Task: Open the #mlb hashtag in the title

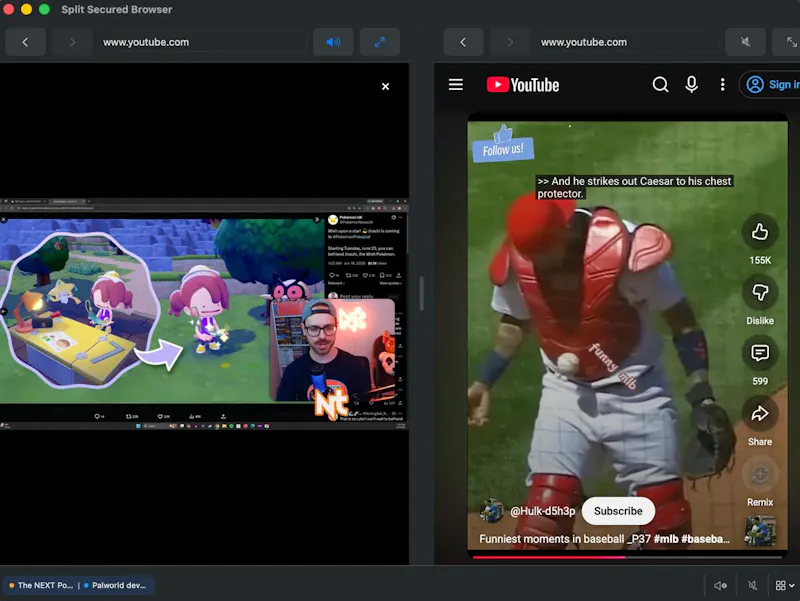Action: 665,539
